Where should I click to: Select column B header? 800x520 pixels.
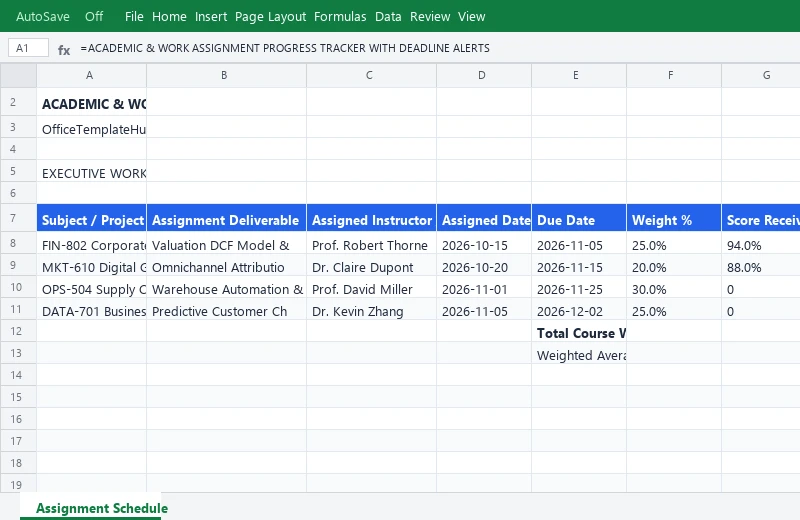coord(227,75)
